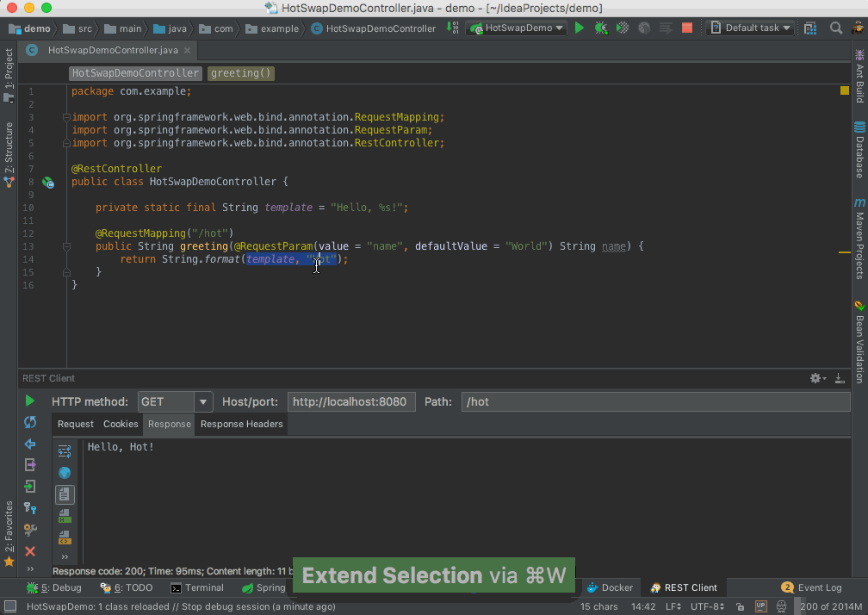
Task: Open the Cookies tab in REST Client
Action: (120, 424)
